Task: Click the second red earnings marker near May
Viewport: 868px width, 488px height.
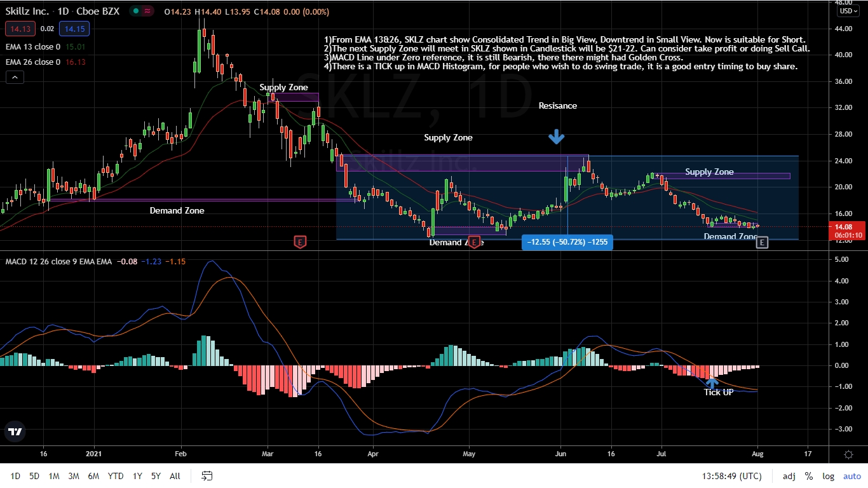Action: [474, 241]
